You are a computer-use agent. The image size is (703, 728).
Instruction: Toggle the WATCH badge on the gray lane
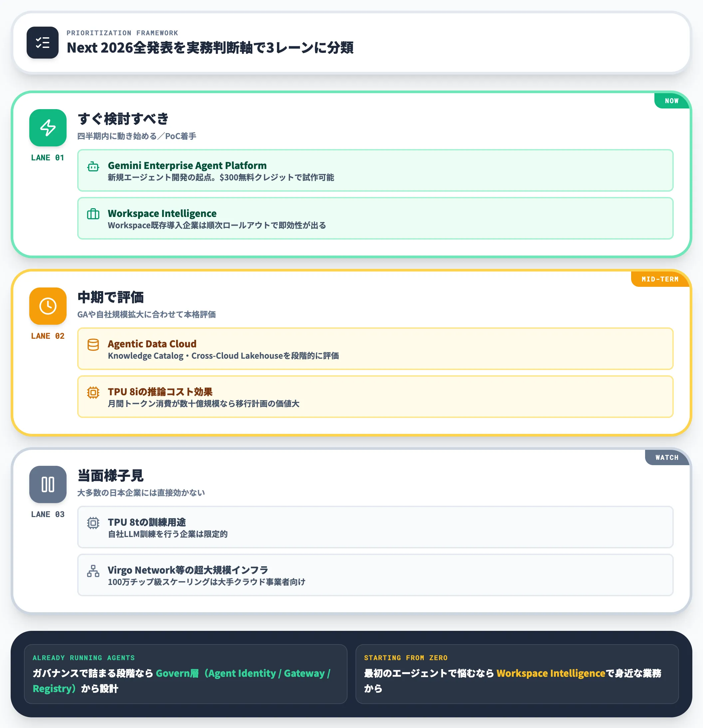point(667,457)
